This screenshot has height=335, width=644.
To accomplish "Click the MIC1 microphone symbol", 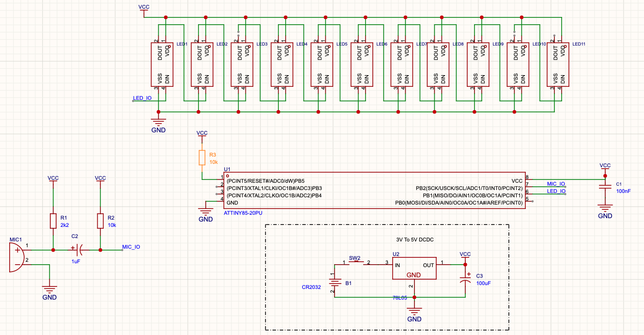I will (x=16, y=257).
